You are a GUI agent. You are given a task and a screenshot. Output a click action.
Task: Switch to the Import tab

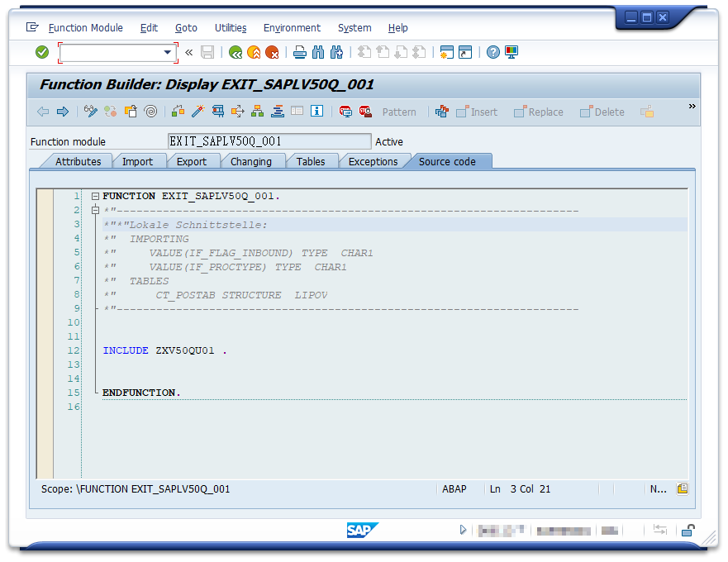[x=137, y=162]
